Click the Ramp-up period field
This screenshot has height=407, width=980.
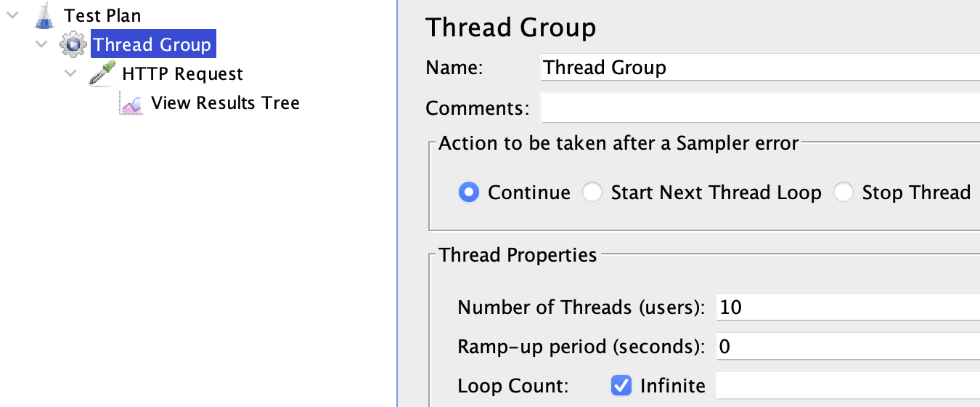tap(847, 347)
